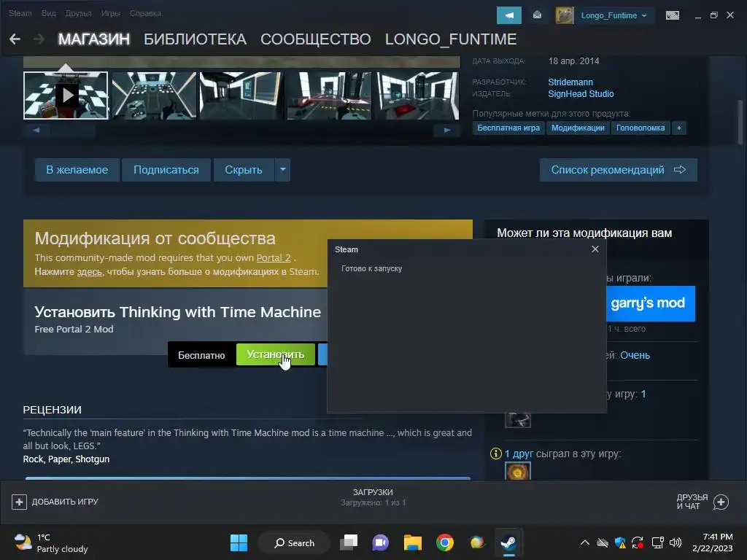The image size is (747, 560).
Task: Switch to the СООБЩЕСТВО tab
Action: [x=315, y=39]
